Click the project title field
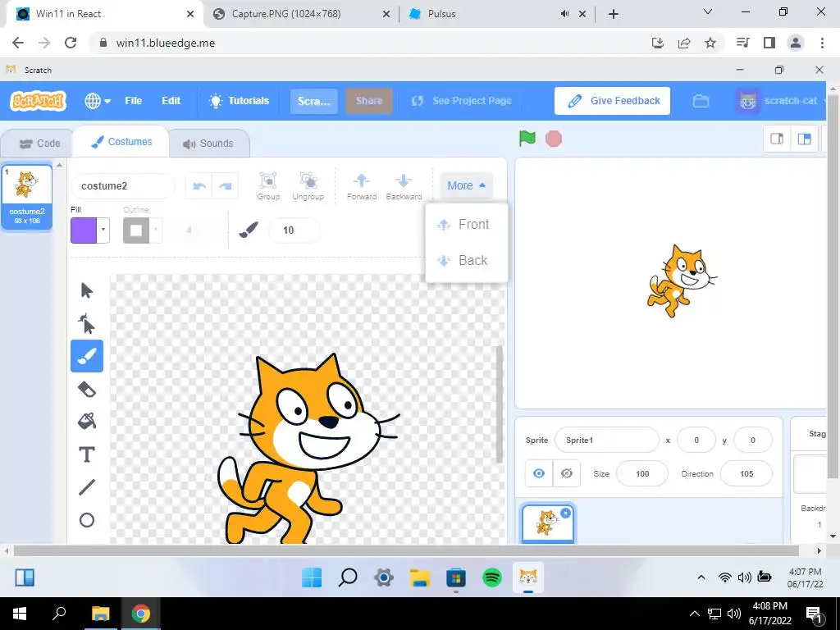 click(x=314, y=101)
